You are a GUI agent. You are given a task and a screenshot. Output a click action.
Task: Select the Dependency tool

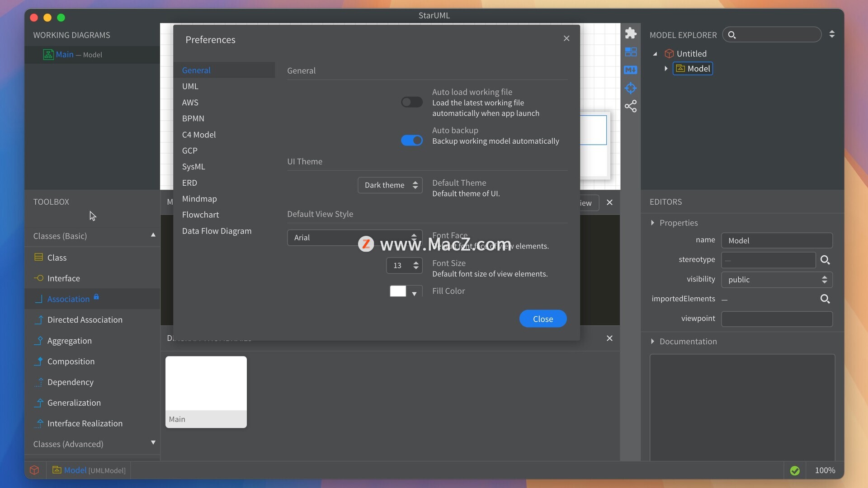[93, 382]
